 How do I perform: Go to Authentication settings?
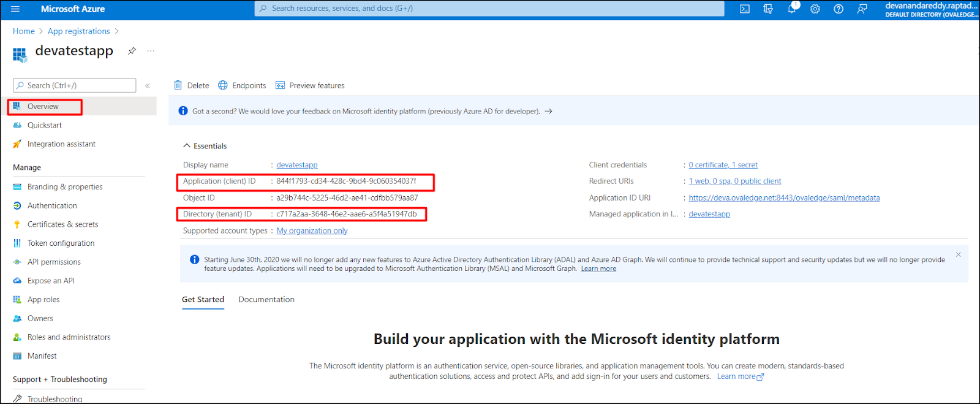pyautogui.click(x=52, y=206)
